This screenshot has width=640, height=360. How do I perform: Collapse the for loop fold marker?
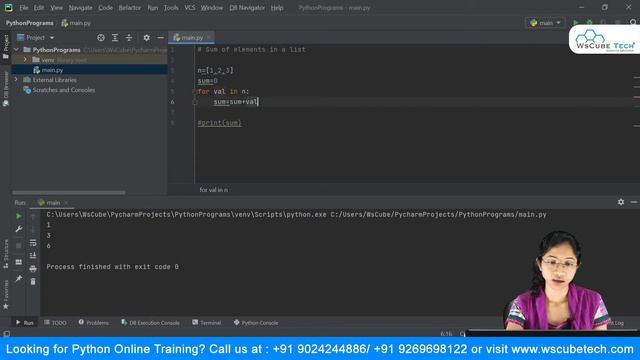point(195,92)
